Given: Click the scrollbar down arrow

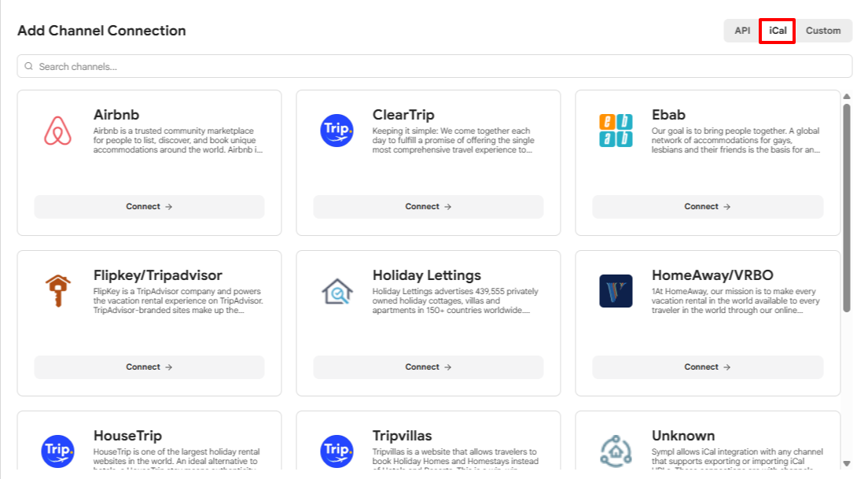Looking at the screenshot, I should pyautogui.click(x=847, y=463).
